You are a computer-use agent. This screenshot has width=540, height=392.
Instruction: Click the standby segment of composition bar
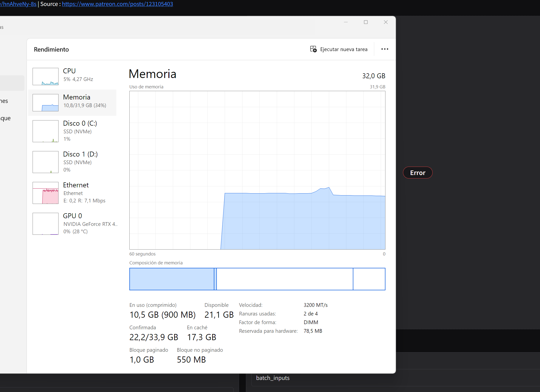tap(284, 279)
